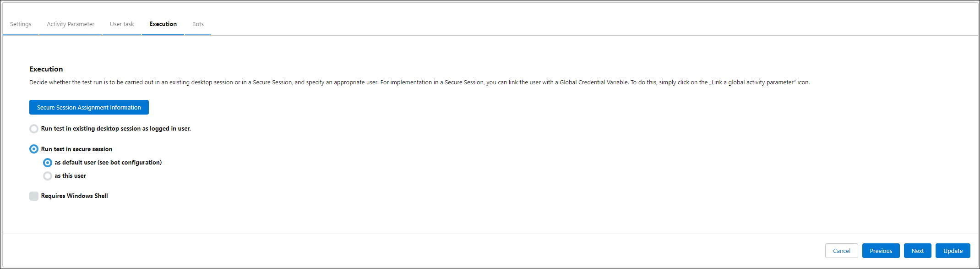Choose the 'as default user' radio circle

click(x=48, y=163)
